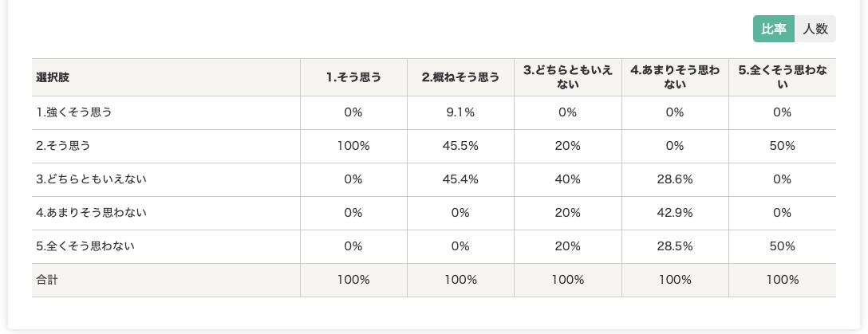Click the 4.あまりそう思わない column header

[674, 77]
